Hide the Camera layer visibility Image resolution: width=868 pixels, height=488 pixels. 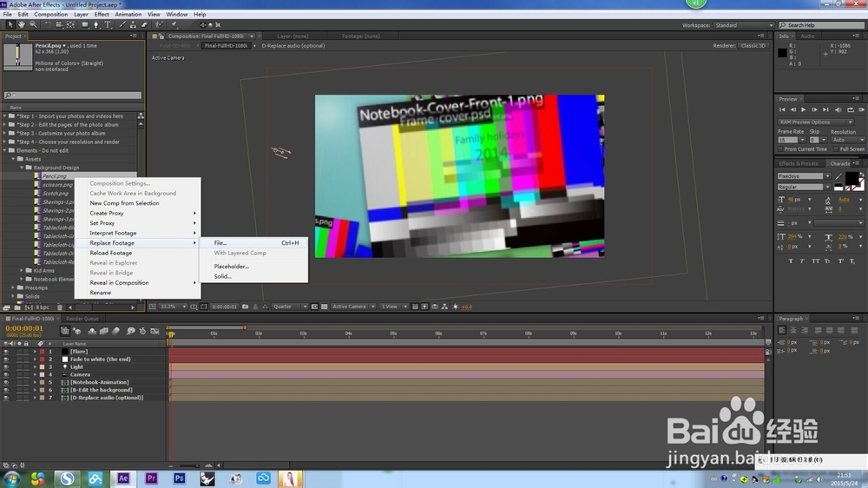(x=6, y=374)
